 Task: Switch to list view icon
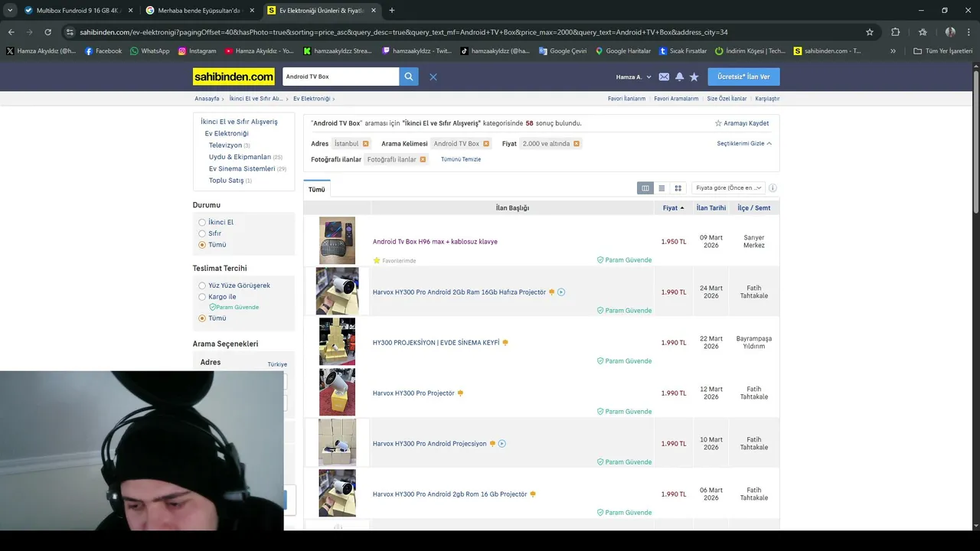661,187
